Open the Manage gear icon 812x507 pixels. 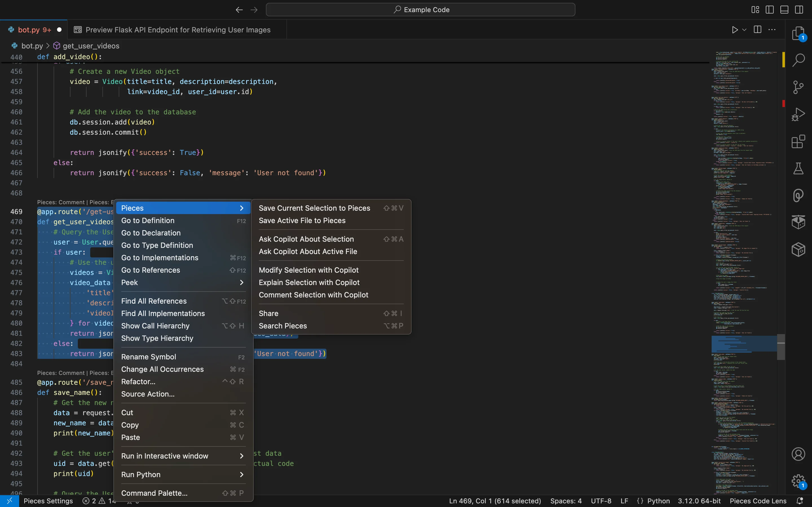point(798,481)
